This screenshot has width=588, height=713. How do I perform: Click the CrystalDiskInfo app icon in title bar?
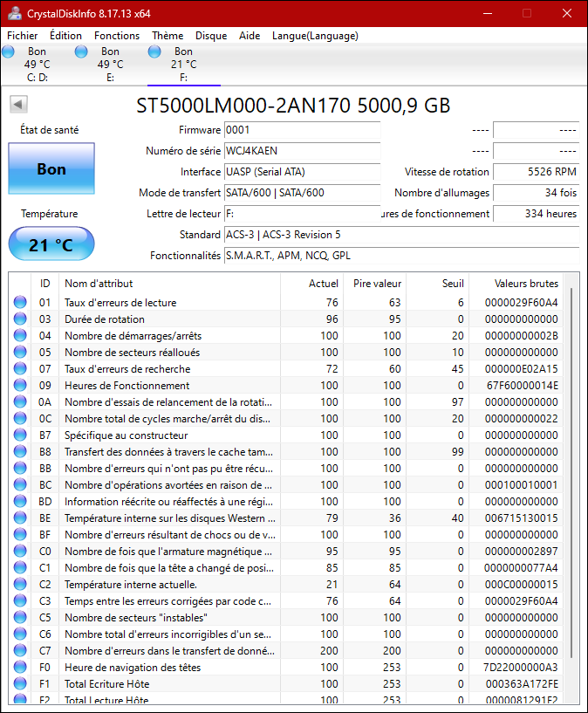tap(12, 13)
